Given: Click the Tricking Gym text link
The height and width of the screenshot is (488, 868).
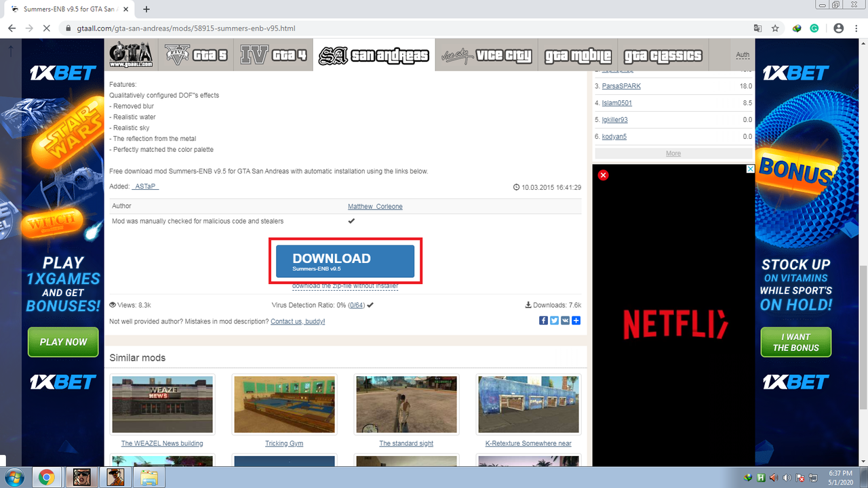Looking at the screenshot, I should 284,443.
